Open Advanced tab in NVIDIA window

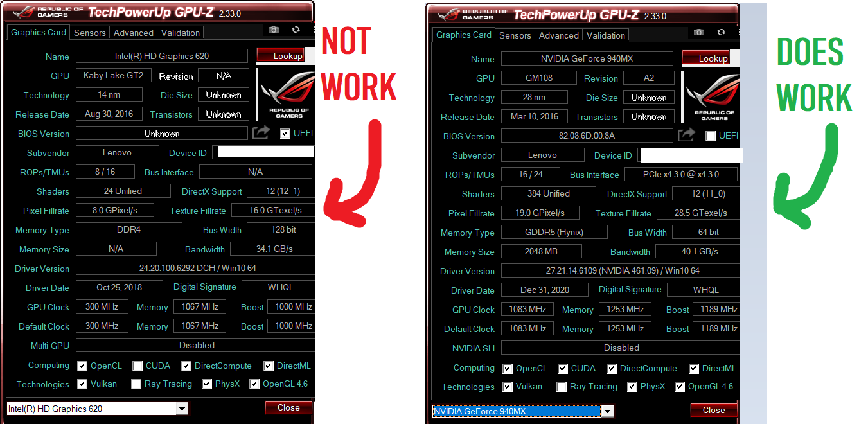coord(559,35)
